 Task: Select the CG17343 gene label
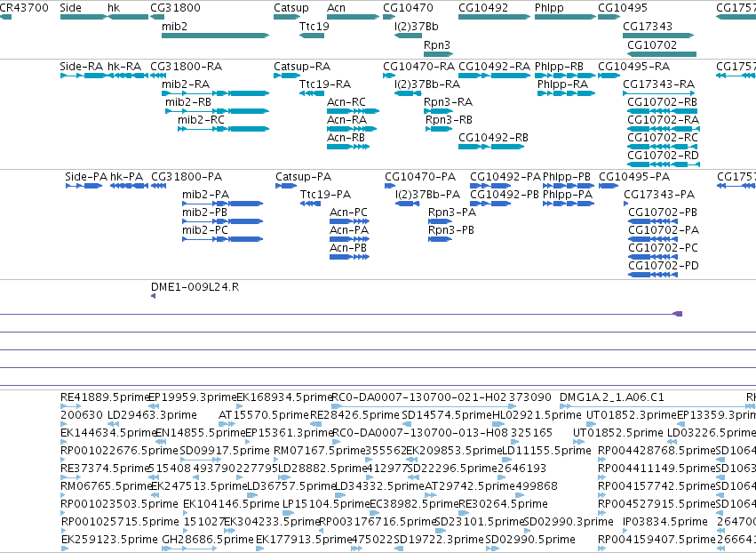(x=648, y=27)
